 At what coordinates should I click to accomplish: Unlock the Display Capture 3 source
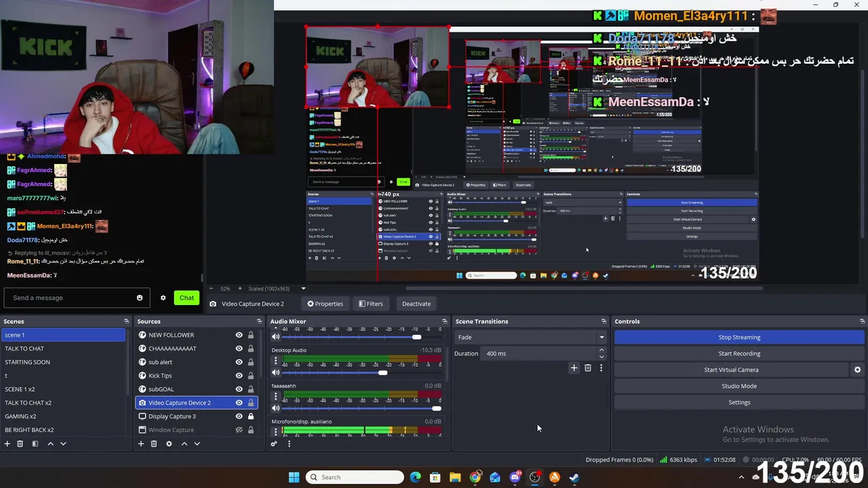[x=251, y=416]
